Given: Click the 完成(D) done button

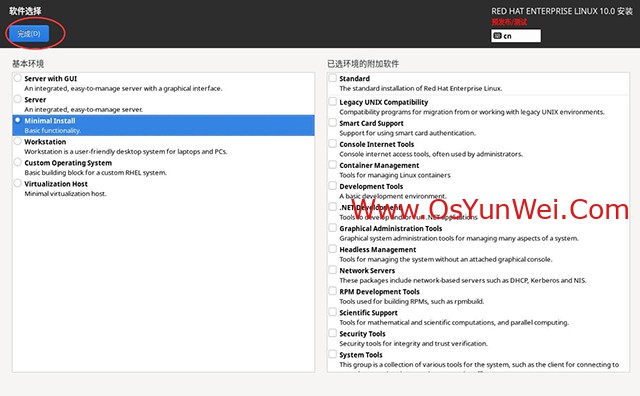Looking at the screenshot, I should [29, 33].
